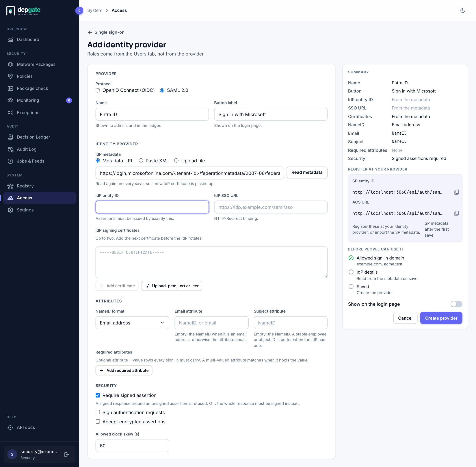The width and height of the screenshot is (476, 467).
Task: Collapse the sidebar with the chevron button
Action: [x=79, y=11]
